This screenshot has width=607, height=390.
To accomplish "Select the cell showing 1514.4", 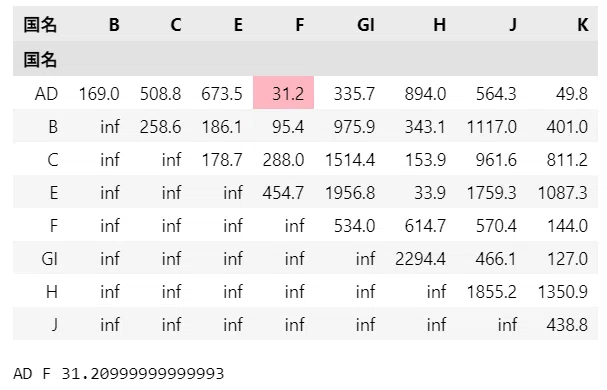I will [x=350, y=160].
